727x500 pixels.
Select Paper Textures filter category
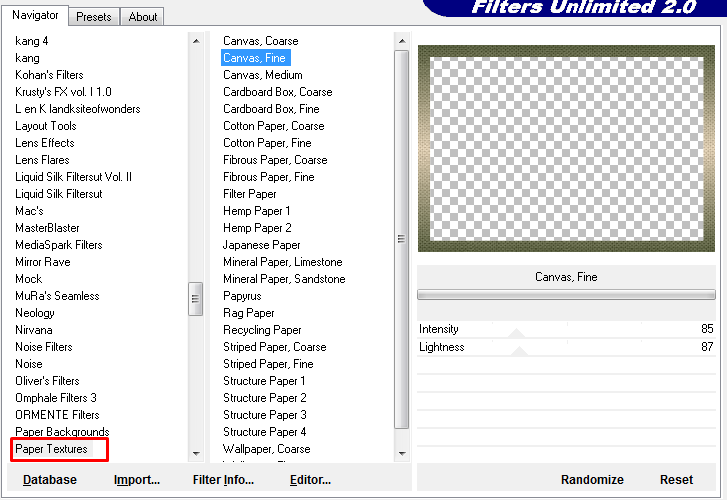click(52, 449)
